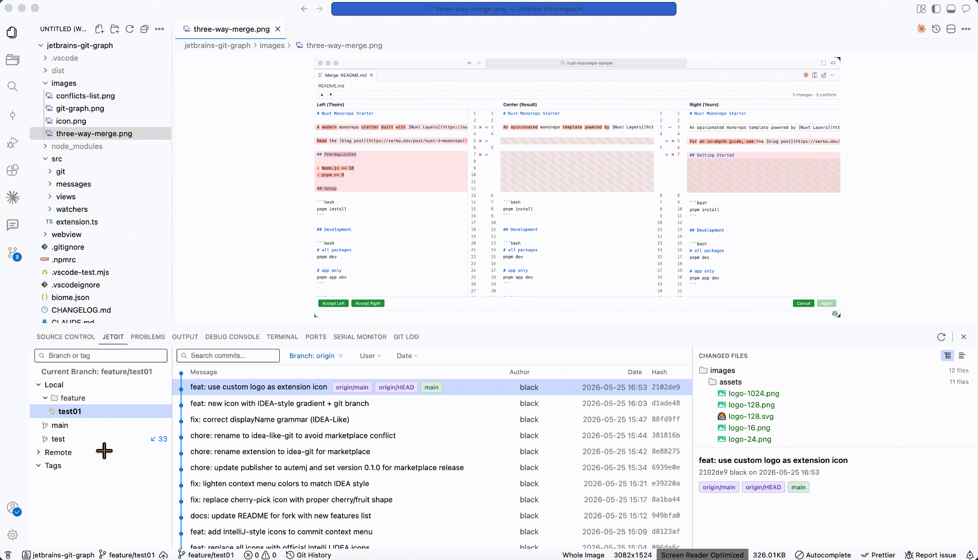This screenshot has height=560, width=978.
Task: Open the Search view in activity bar
Action: (12, 86)
